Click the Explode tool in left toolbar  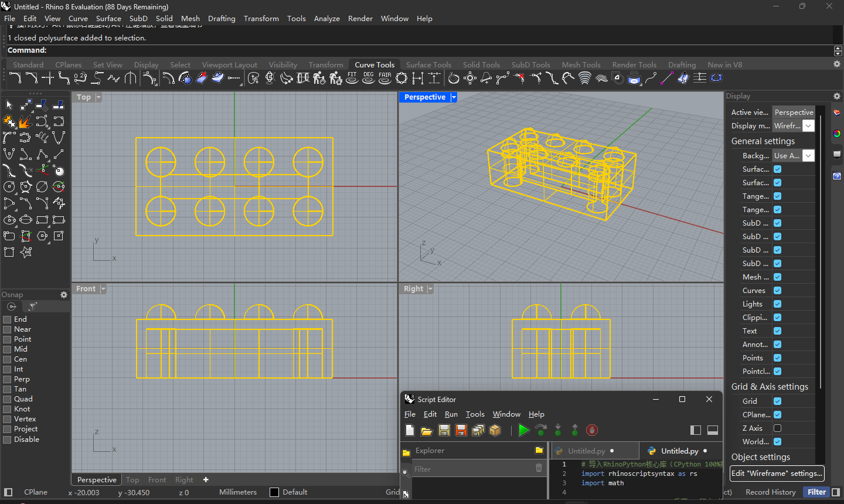pos(25,121)
